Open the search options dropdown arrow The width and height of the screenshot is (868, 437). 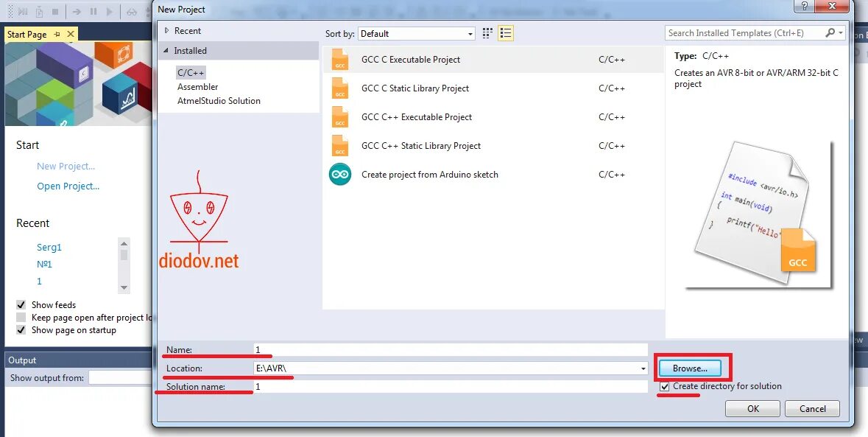point(841,32)
